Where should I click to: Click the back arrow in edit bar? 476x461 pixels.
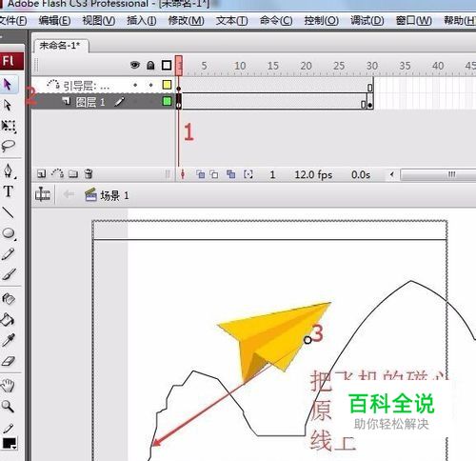(x=69, y=194)
